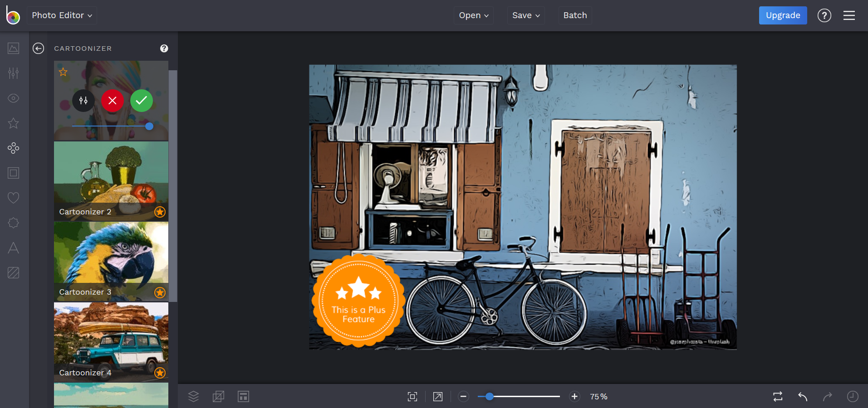Click the undo arrow
Image resolution: width=868 pixels, height=408 pixels.
(x=803, y=397)
